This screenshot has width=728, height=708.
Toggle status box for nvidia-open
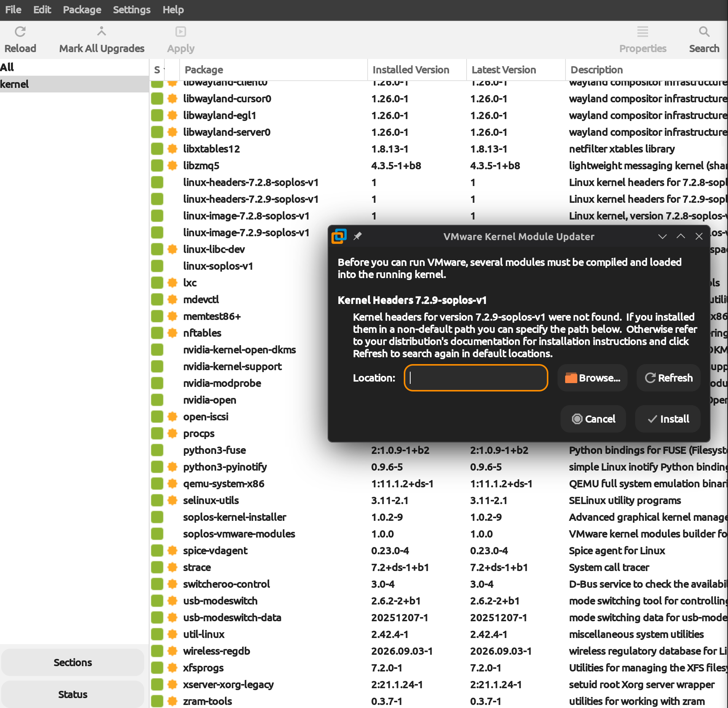pos(157,400)
